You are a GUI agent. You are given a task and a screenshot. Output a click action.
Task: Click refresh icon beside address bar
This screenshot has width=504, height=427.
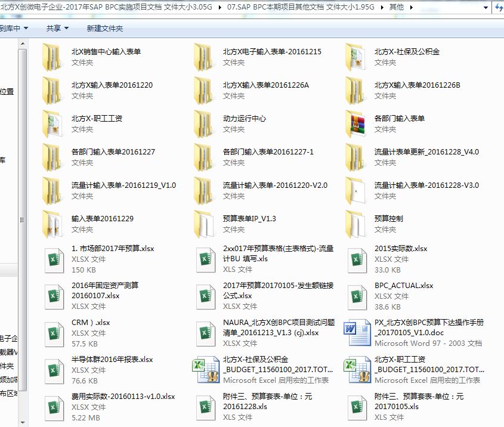(x=499, y=7)
